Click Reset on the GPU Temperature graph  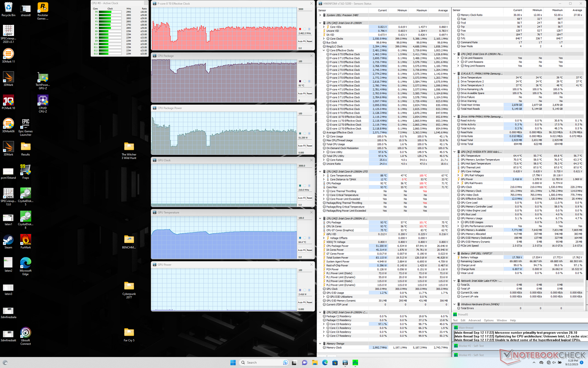309,250
